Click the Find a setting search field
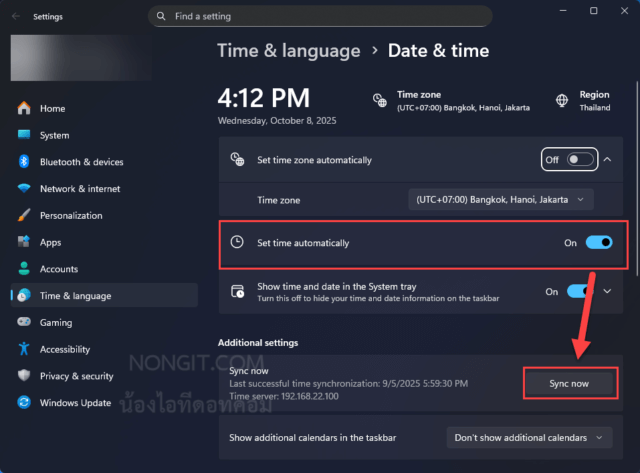The width and height of the screenshot is (640, 473). [320, 16]
